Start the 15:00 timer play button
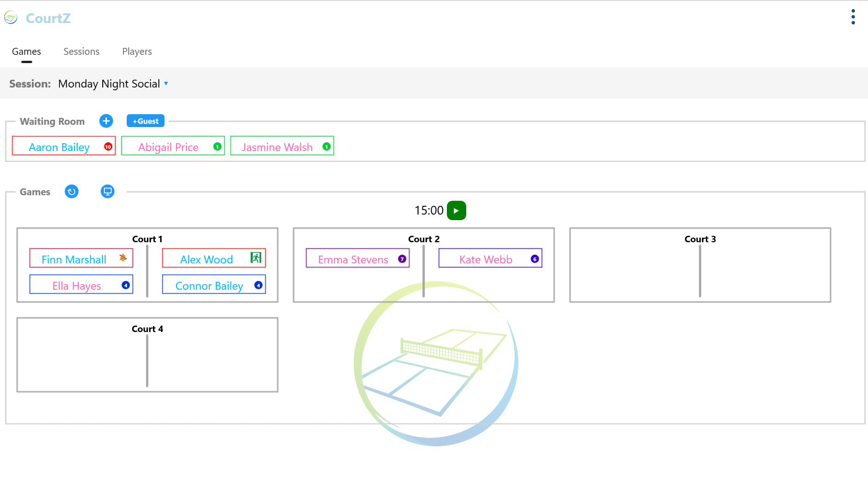 pos(457,210)
